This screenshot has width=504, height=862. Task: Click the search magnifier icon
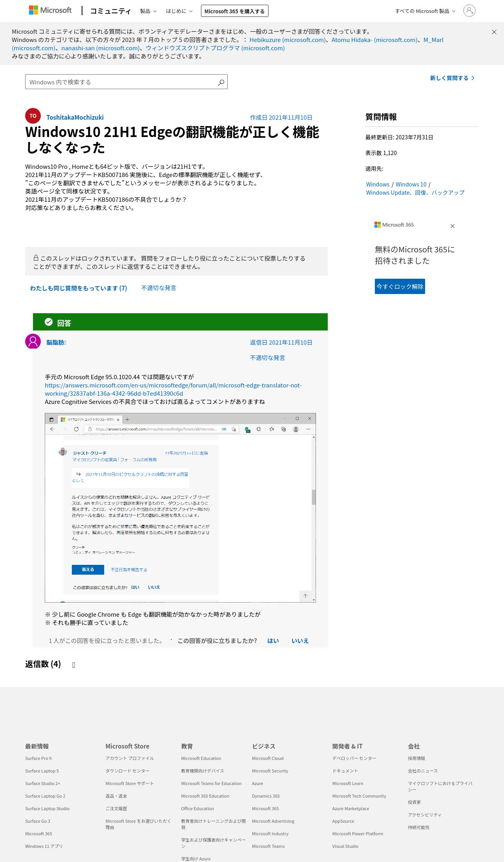tap(221, 82)
